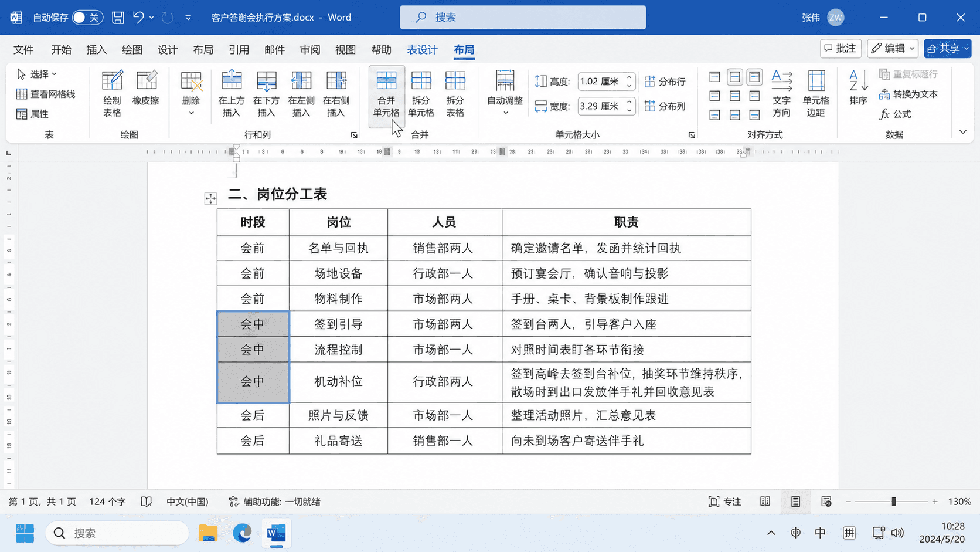Select Draw Table (绘制表格) tool
The width and height of the screenshot is (980, 552).
pyautogui.click(x=112, y=94)
